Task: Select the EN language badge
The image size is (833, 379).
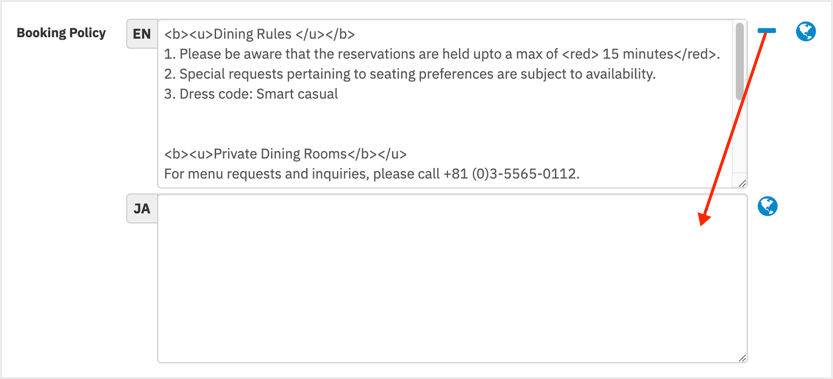Action: [142, 35]
